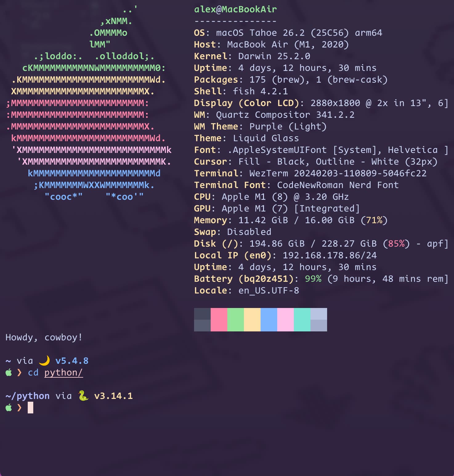This screenshot has height=476, width=454.
Task: Click the underlined python/ path
Action: (x=63, y=373)
